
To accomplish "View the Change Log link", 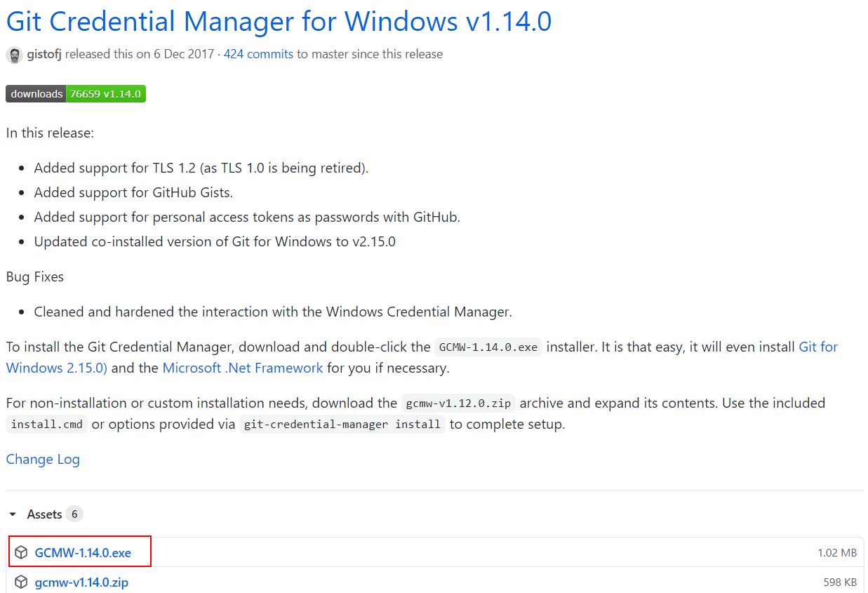I will pyautogui.click(x=43, y=459).
